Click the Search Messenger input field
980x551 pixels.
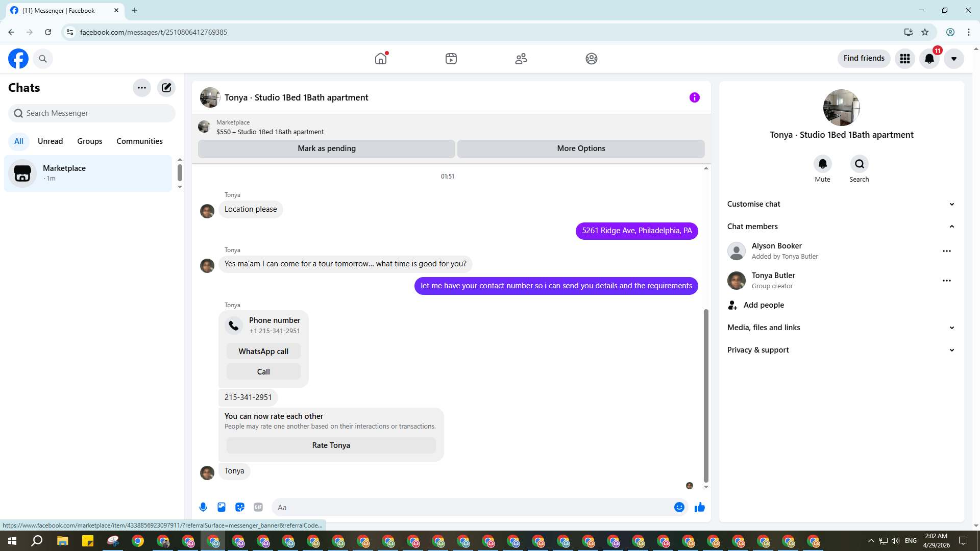click(x=92, y=113)
